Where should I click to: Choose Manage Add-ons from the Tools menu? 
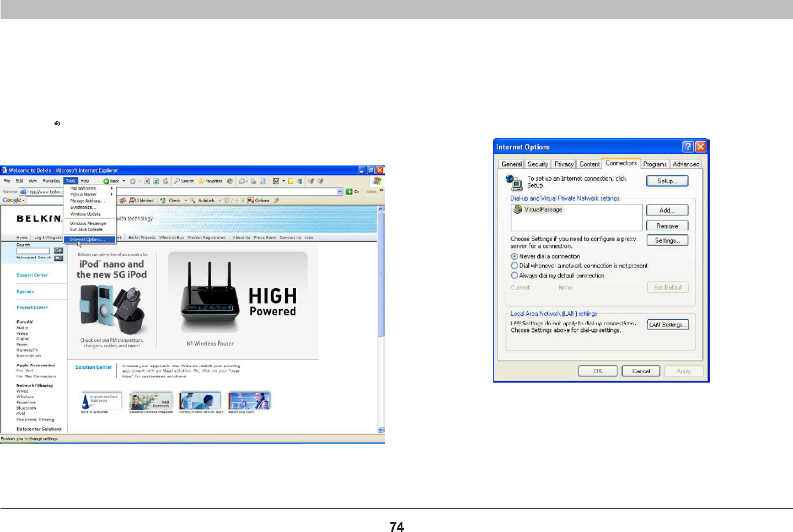tap(90, 201)
